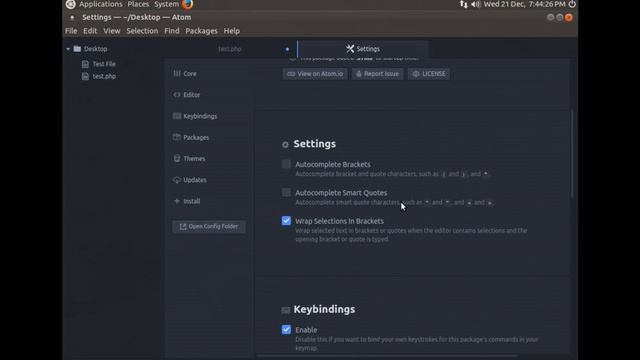Click the bug icon in Report Issue
Image resolution: width=640 pixels, height=360 pixels.
point(359,74)
